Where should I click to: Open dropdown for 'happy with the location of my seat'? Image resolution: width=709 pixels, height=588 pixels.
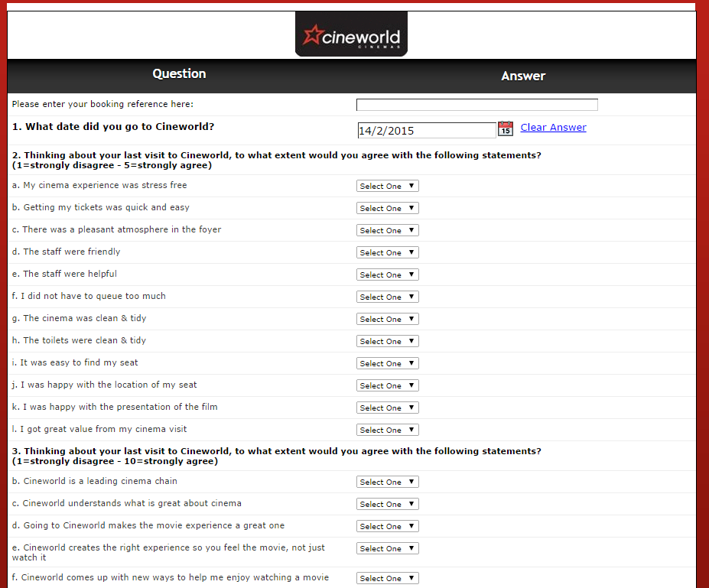388,385
